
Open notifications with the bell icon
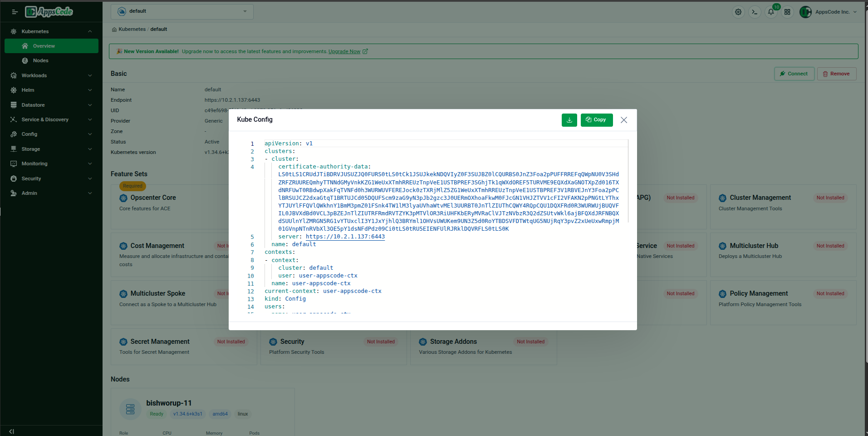pyautogui.click(x=771, y=12)
